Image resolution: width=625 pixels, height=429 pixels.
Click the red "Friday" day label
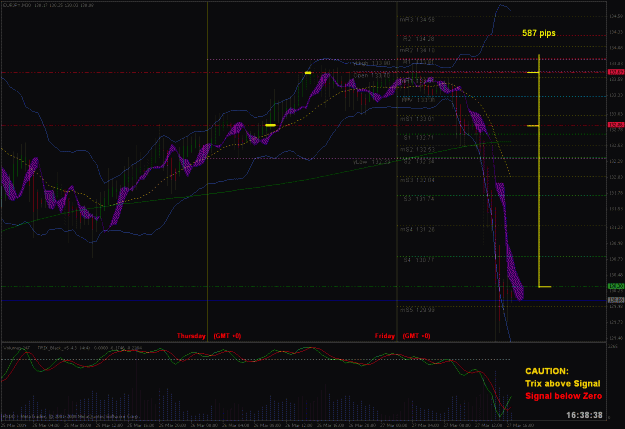click(x=385, y=336)
